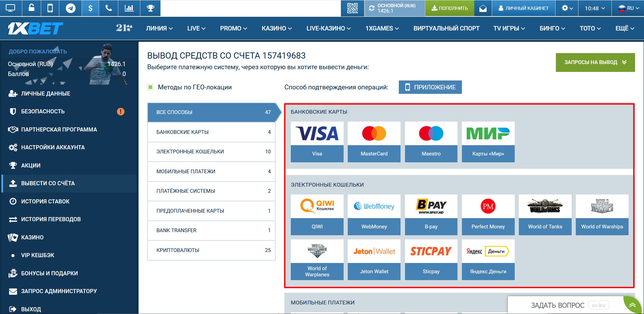Expand the LIVE-КАЗИНО menu
Image resolution: width=644 pixels, height=314 pixels.
click(329, 28)
